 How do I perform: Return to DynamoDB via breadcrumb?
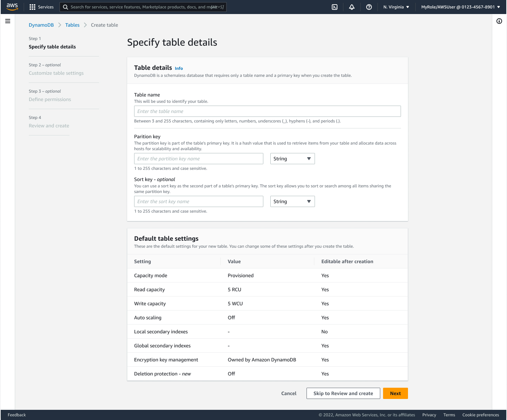(x=41, y=25)
